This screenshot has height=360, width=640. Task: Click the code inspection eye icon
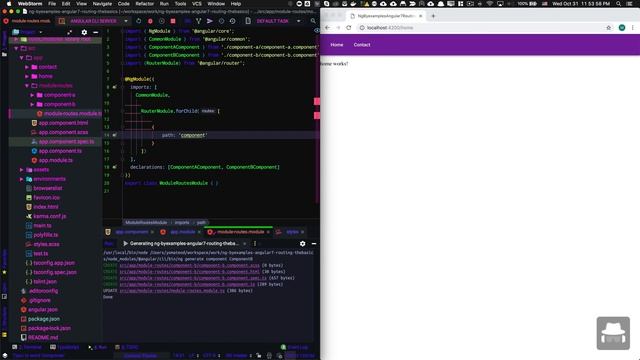(x=317, y=31)
